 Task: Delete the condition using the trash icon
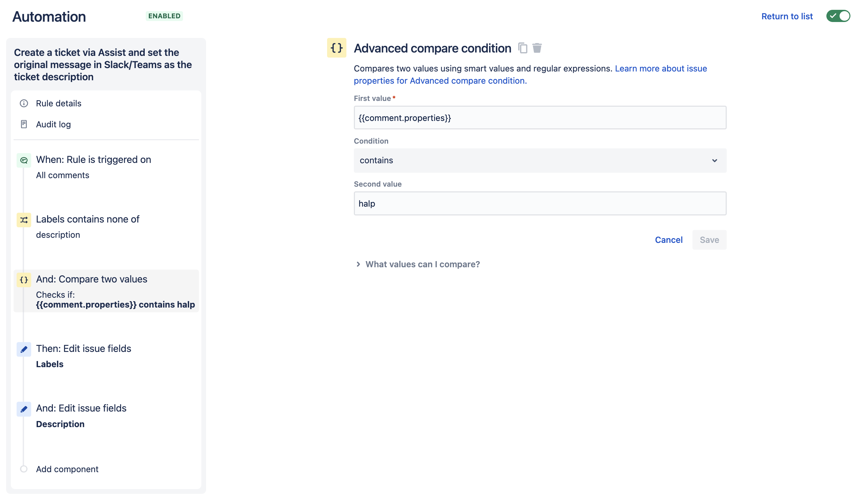coord(537,48)
